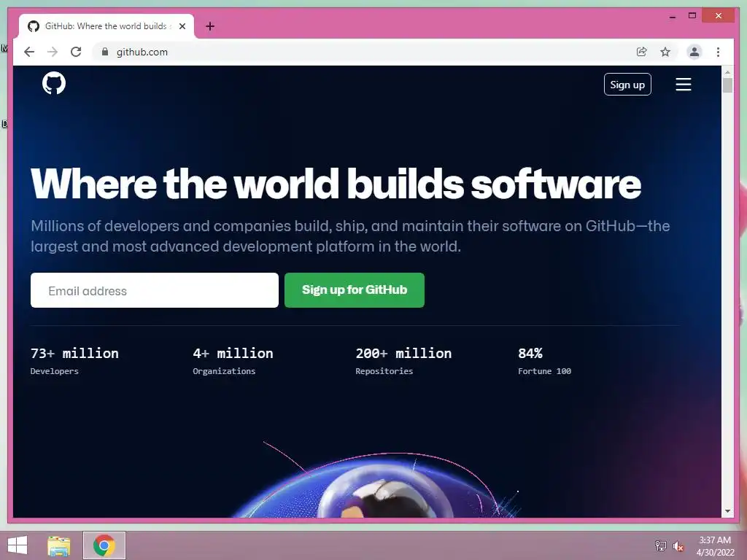Open File Explorer from the taskbar
747x560 pixels.
coord(59,545)
